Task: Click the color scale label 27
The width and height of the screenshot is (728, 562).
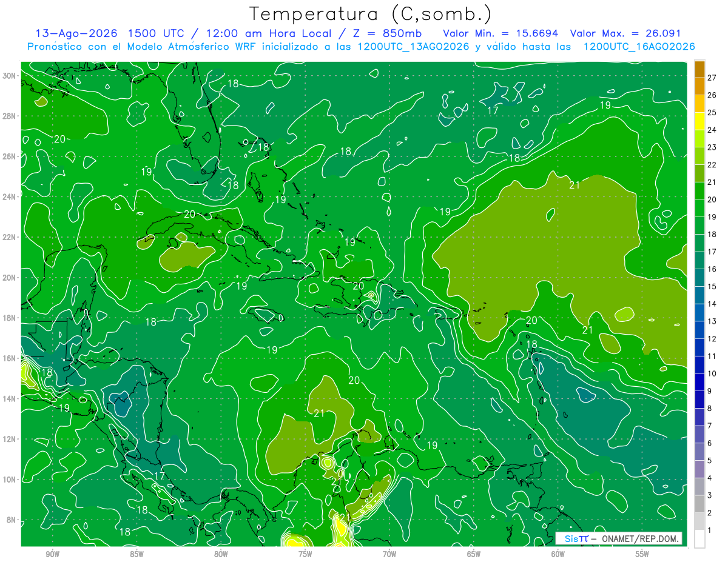Action: point(712,77)
